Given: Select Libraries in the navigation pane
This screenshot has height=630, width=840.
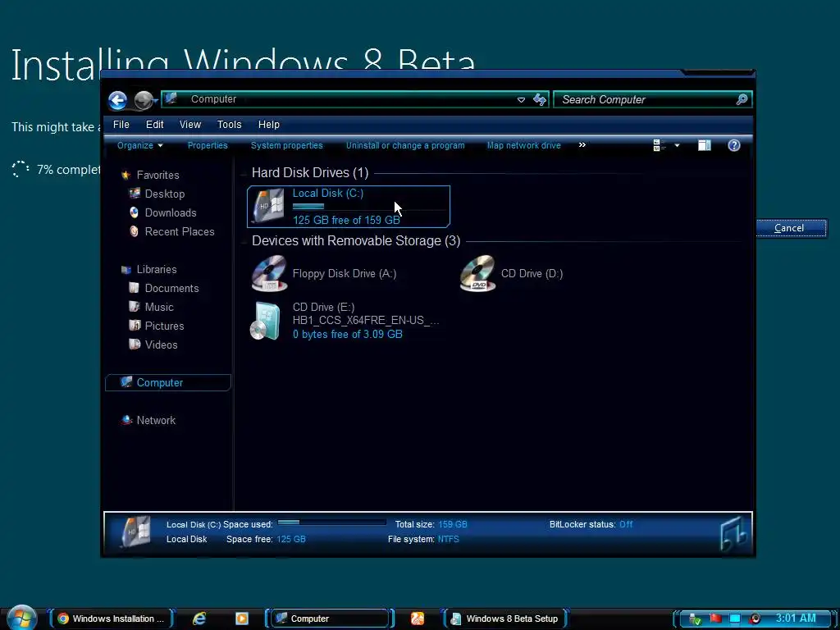Looking at the screenshot, I should click(x=157, y=269).
